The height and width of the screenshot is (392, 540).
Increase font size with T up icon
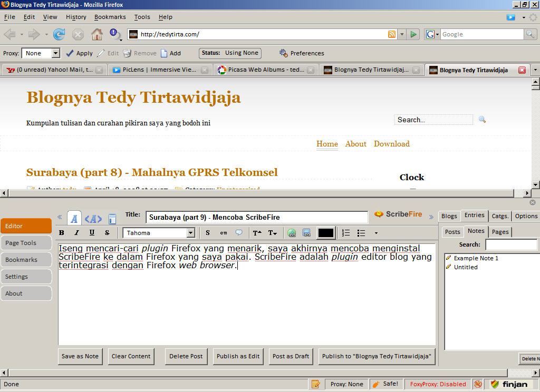coord(257,233)
